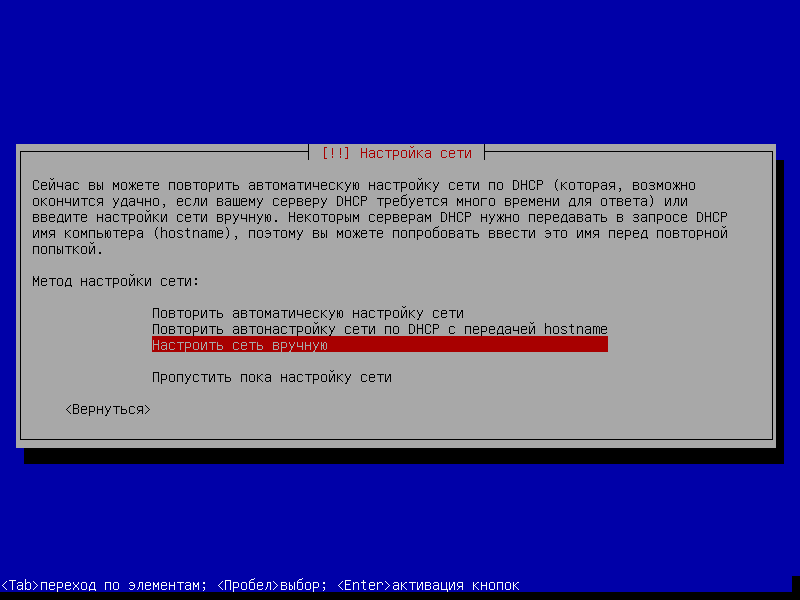
Task: Click the <Enter> hint in help line
Action: click(364, 585)
